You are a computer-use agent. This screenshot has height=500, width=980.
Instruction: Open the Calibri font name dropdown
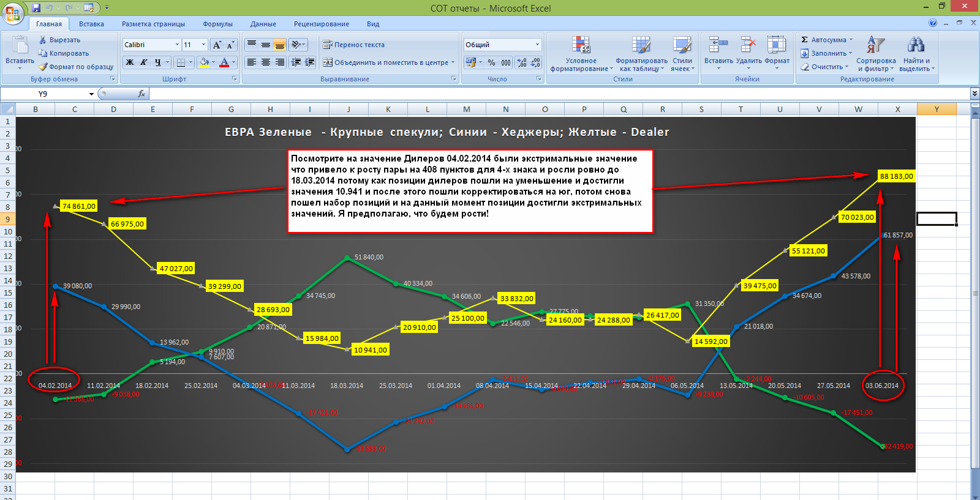177,45
